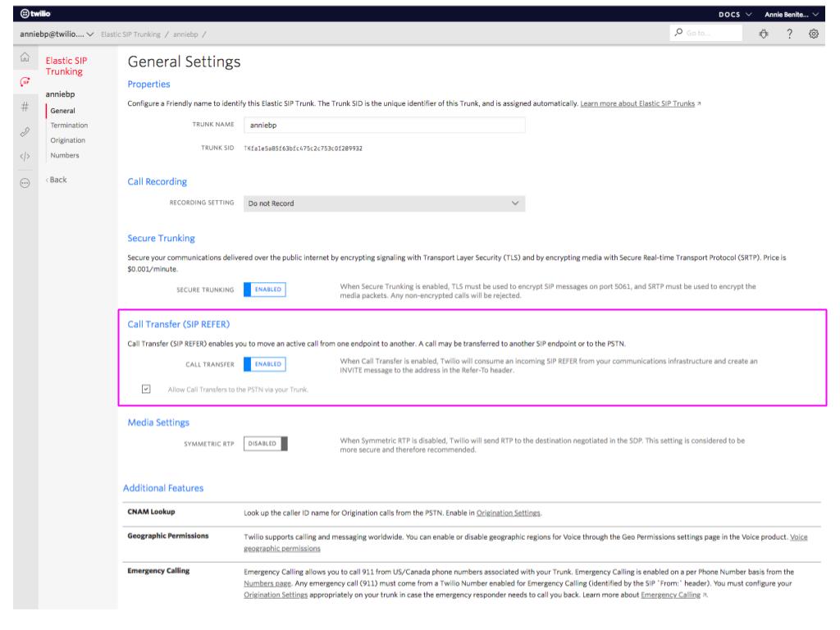Image resolution: width=840 pixels, height=630 pixels.
Task: Click the link-shaped sidebar icon
Action: click(x=25, y=132)
